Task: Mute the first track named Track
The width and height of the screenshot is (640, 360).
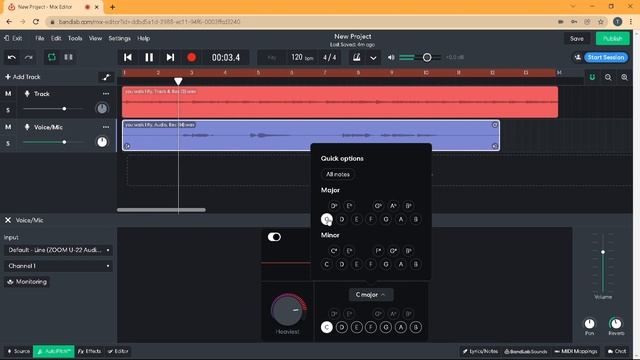Action: [8, 94]
